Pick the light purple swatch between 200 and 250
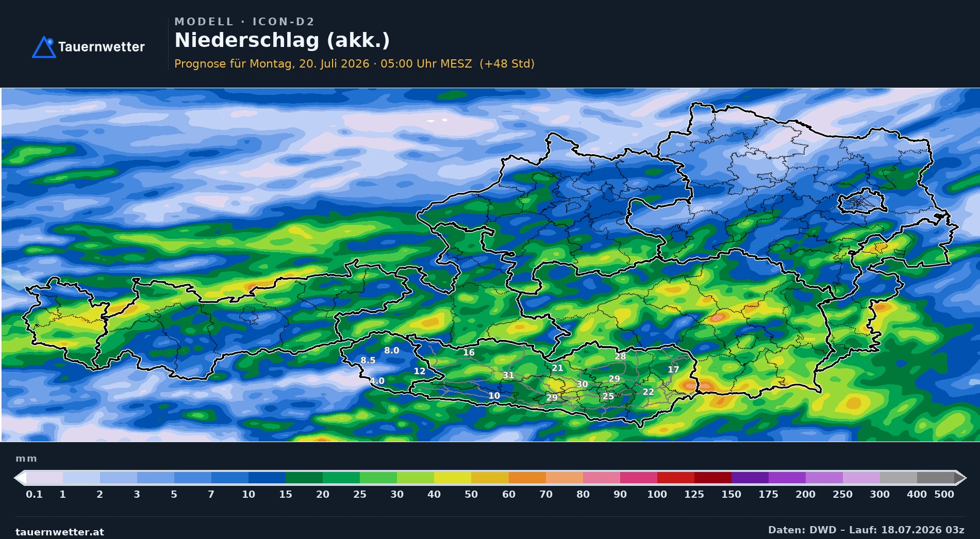This screenshot has width=980, height=539. point(824,478)
